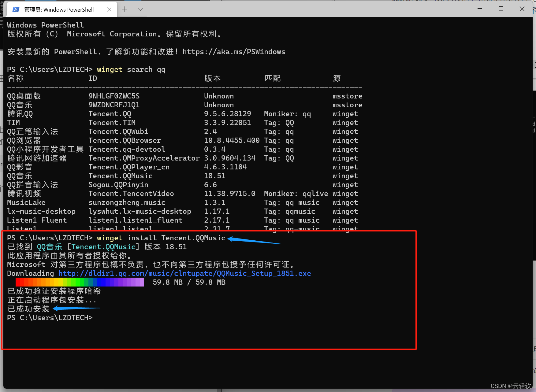Click the Tencent.QQPlayer_cn ID entry
536x392 pixels.
(x=129, y=167)
